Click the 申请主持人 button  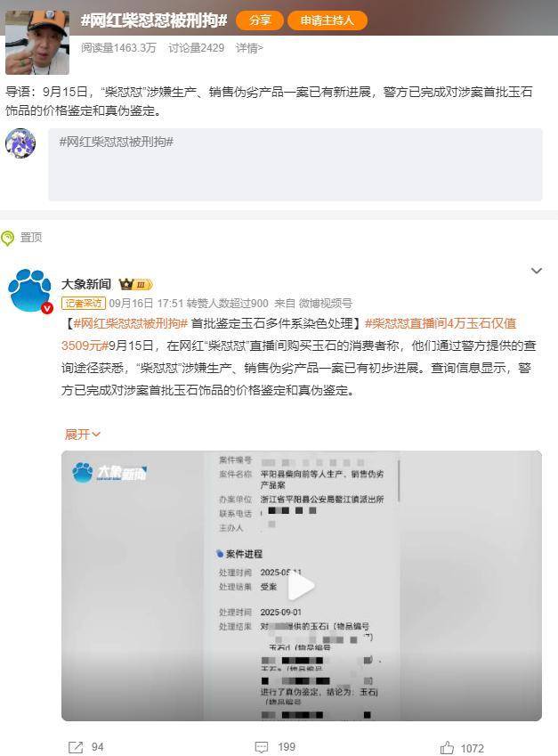coord(328,20)
